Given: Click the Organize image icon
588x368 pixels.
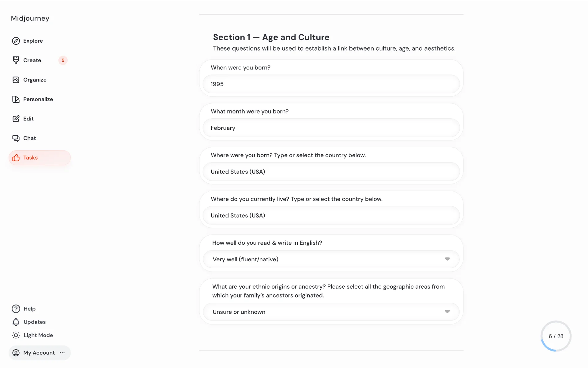Looking at the screenshot, I should tap(16, 80).
